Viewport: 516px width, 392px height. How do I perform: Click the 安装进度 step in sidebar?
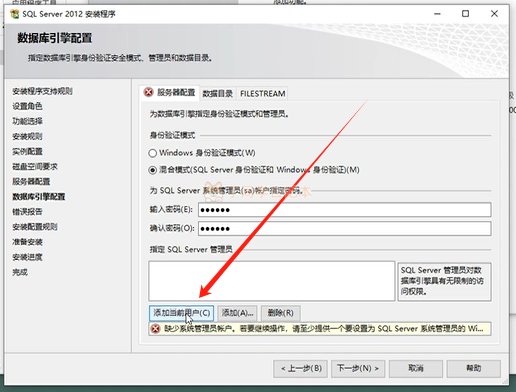coord(27,257)
